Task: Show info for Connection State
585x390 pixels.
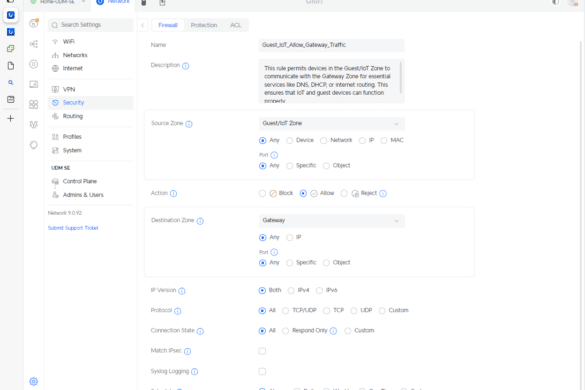Action: (x=200, y=331)
